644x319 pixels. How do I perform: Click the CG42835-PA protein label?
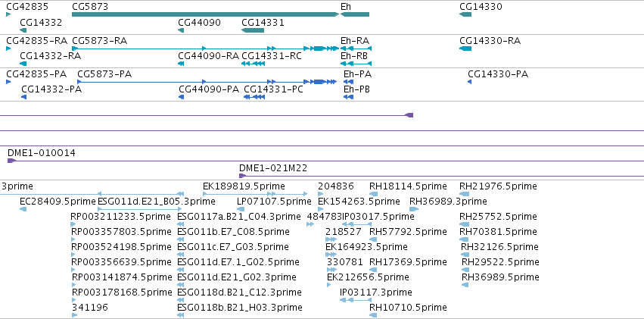click(36, 74)
